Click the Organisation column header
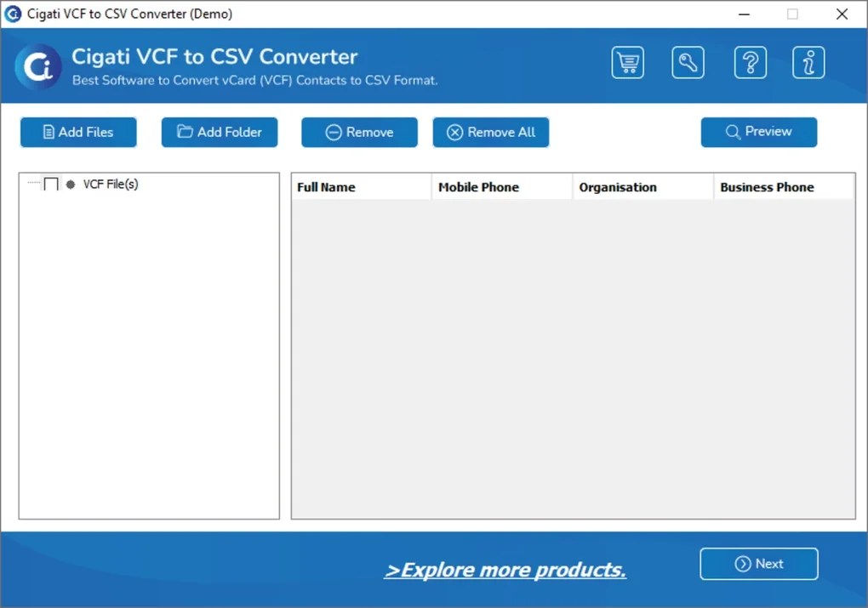Image resolution: width=868 pixels, height=608 pixels. click(x=643, y=187)
